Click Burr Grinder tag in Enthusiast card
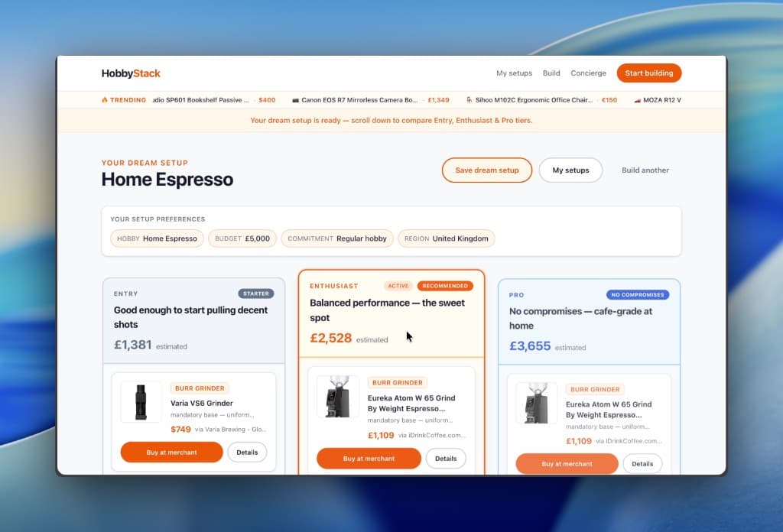This screenshot has height=532, width=783. (398, 383)
